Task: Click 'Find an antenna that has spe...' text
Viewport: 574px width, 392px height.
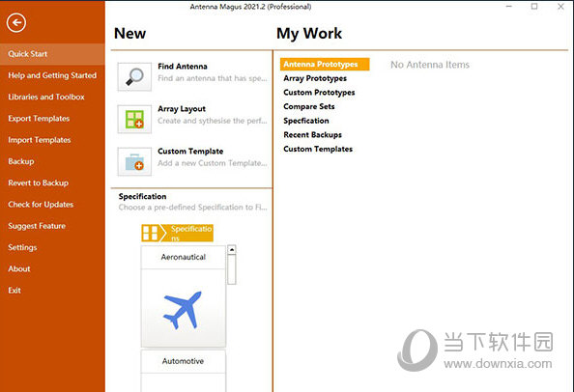Action: pyautogui.click(x=213, y=78)
